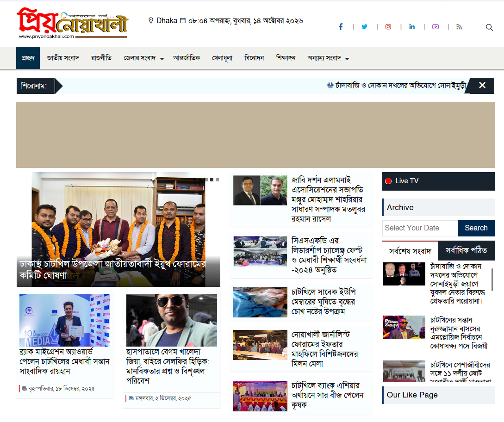Open the বিনোদন menu item

(x=254, y=58)
